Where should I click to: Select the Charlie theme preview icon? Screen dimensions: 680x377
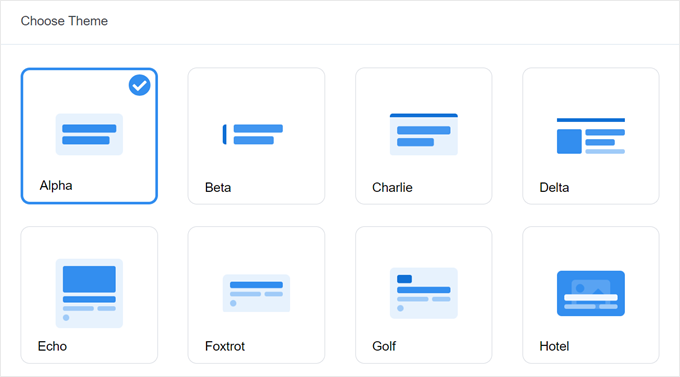(x=424, y=134)
